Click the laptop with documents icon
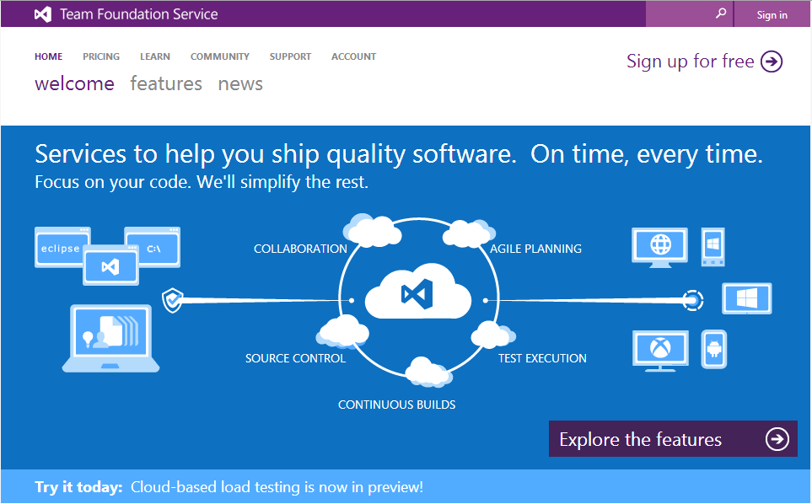The image size is (812, 504). pyautogui.click(x=110, y=338)
